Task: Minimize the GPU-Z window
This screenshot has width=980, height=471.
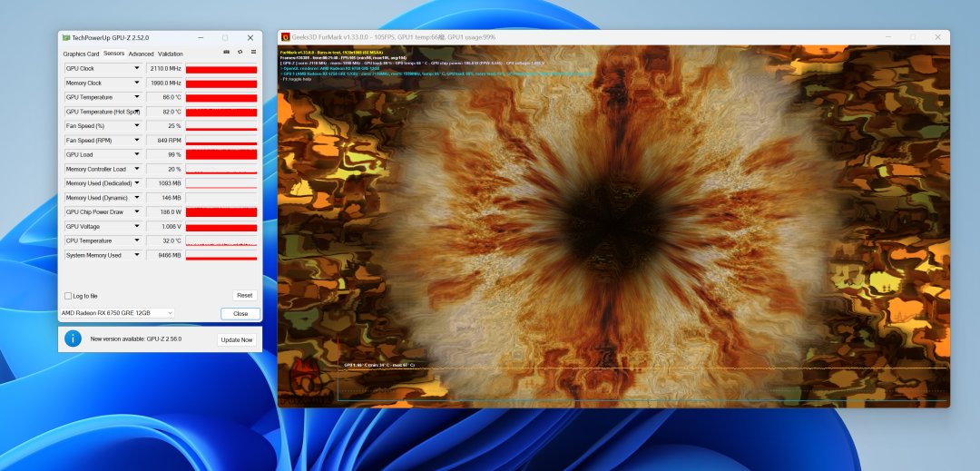Action: pyautogui.click(x=200, y=37)
